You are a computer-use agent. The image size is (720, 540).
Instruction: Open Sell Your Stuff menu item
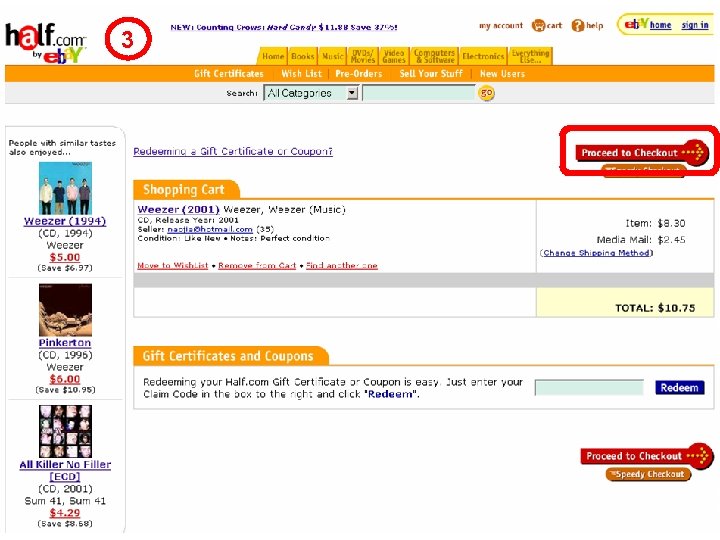(x=431, y=74)
